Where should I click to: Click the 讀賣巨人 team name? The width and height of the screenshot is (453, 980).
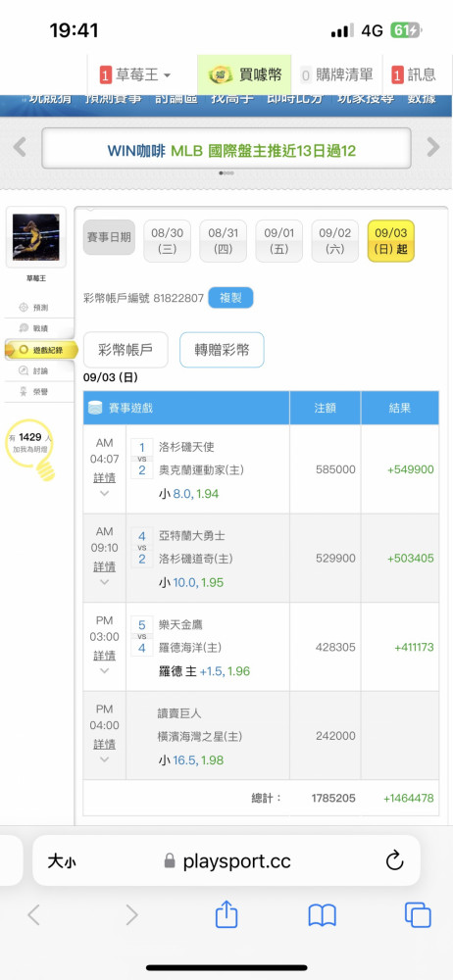(x=179, y=713)
